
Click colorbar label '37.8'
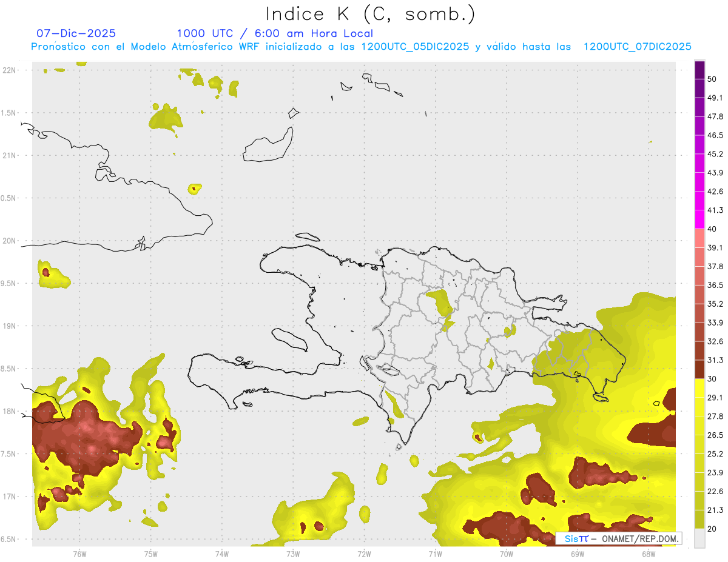(x=715, y=267)
